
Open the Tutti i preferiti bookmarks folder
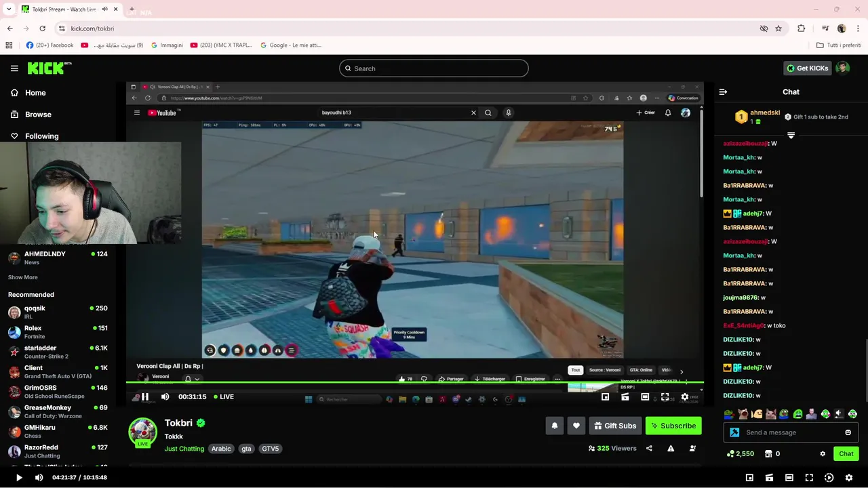pyautogui.click(x=839, y=45)
